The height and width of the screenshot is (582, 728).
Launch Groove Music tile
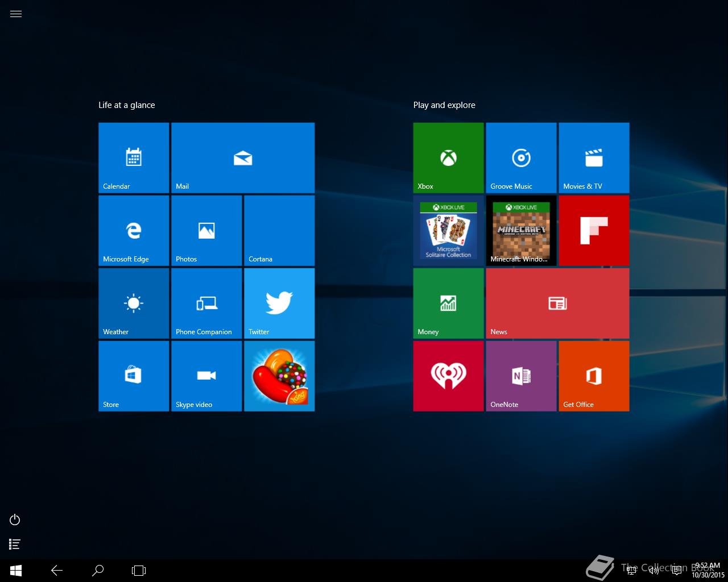point(522,158)
